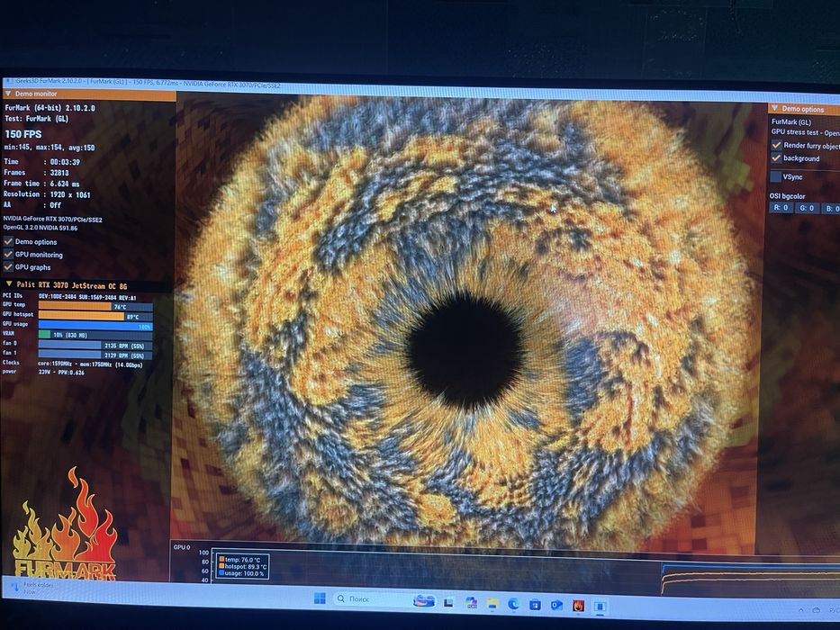
Task: Click the GPU temp 76°C bar
Action: click(95, 307)
